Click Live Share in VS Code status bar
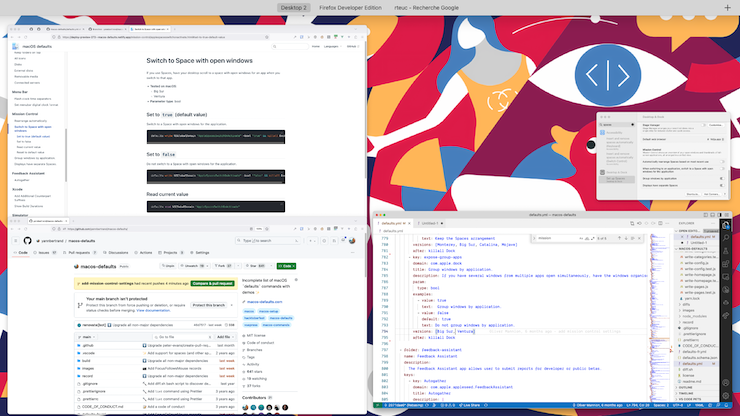 [x=470, y=405]
